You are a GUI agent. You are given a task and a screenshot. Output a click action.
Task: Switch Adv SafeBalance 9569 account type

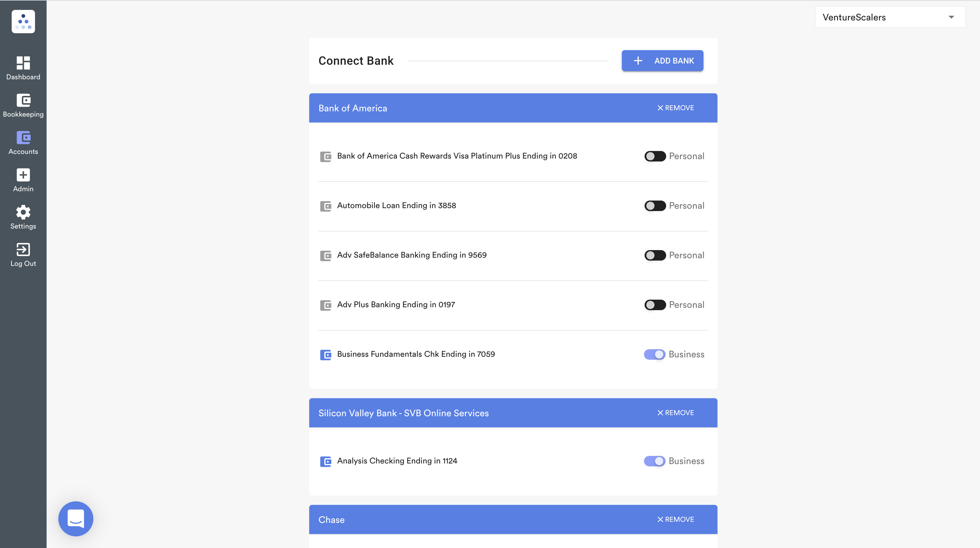coord(655,255)
